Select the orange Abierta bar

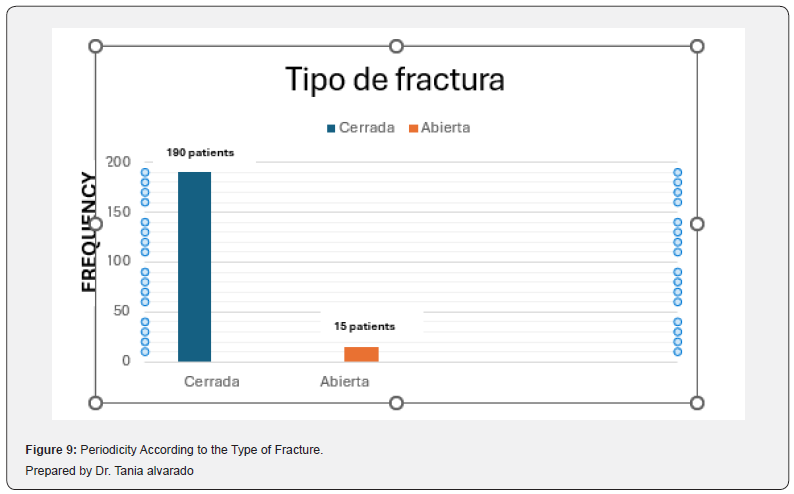[362, 354]
